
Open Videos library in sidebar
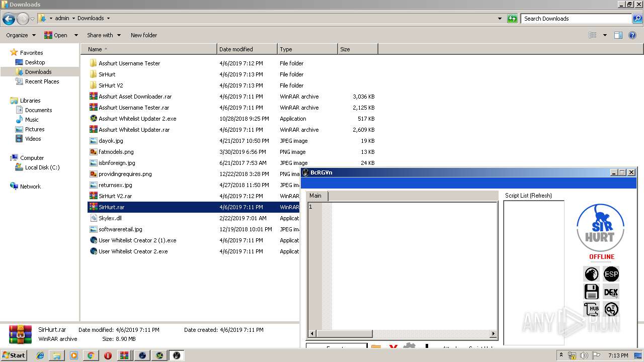[33, 139]
